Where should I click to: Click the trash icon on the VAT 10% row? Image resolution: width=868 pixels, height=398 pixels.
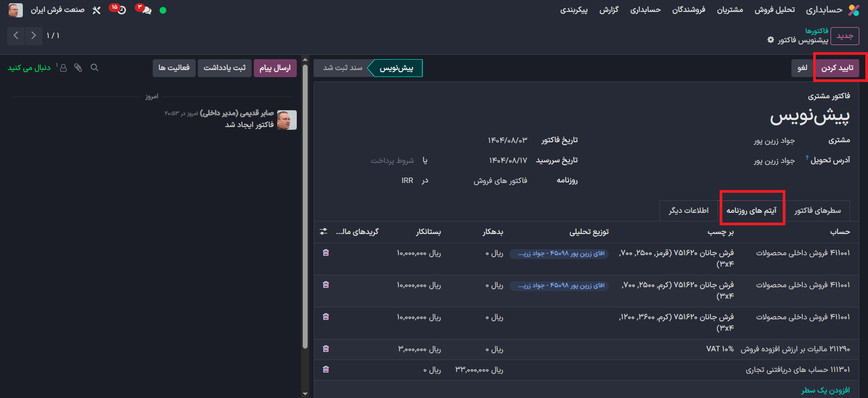326,349
